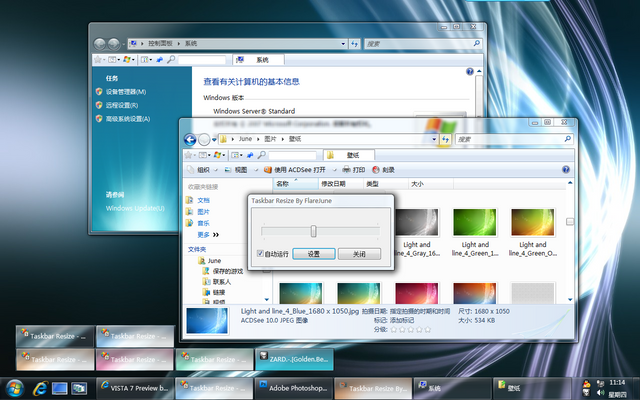
Task: Expand the 视图 dropdown arrow
Action: tap(256, 170)
